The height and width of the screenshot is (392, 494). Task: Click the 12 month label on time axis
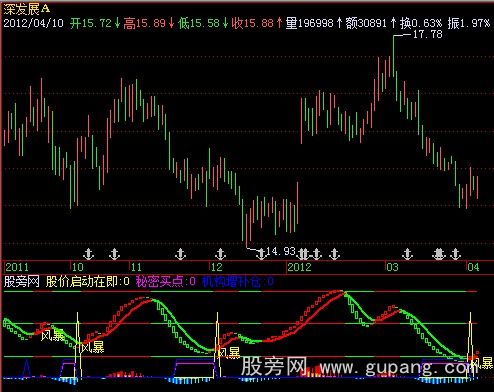click(x=217, y=267)
